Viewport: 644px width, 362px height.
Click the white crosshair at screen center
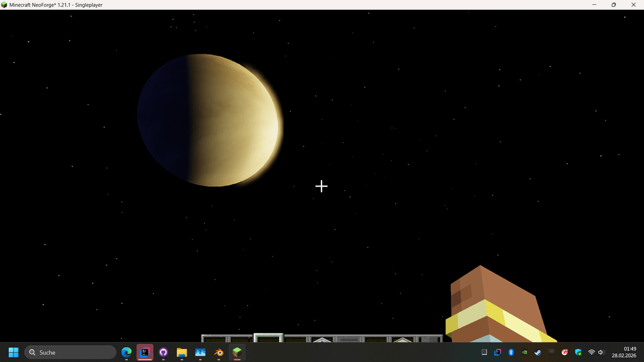pos(321,187)
